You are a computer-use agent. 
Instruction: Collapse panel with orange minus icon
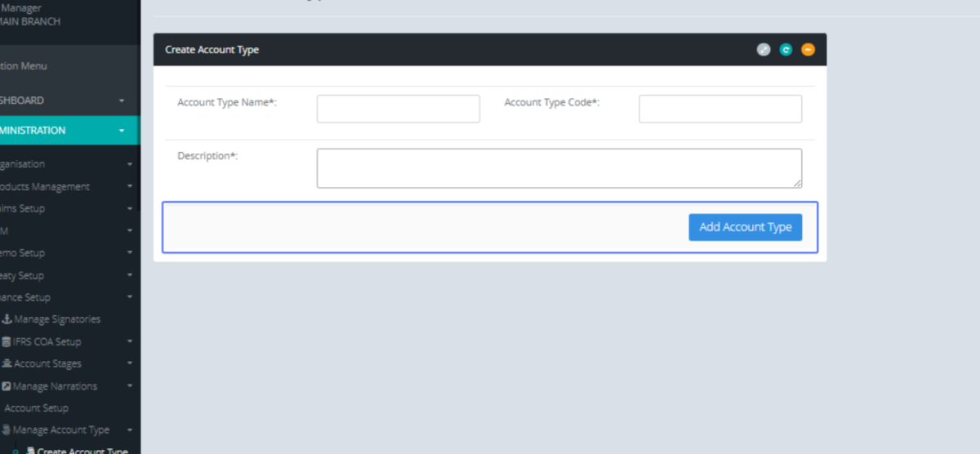click(808, 50)
